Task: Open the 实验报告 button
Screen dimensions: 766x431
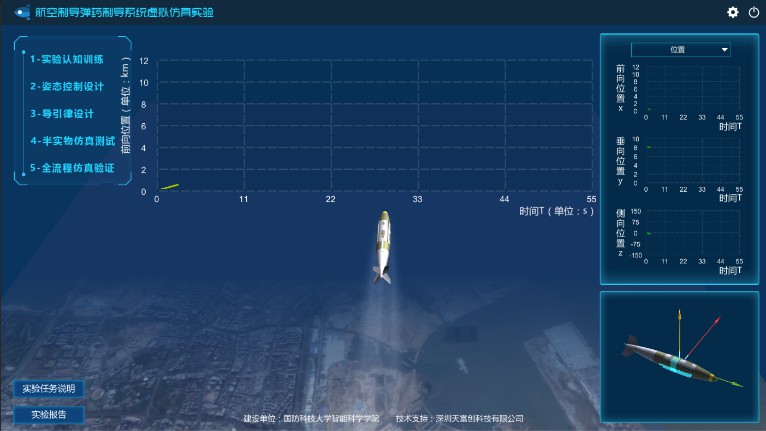Action: click(49, 415)
